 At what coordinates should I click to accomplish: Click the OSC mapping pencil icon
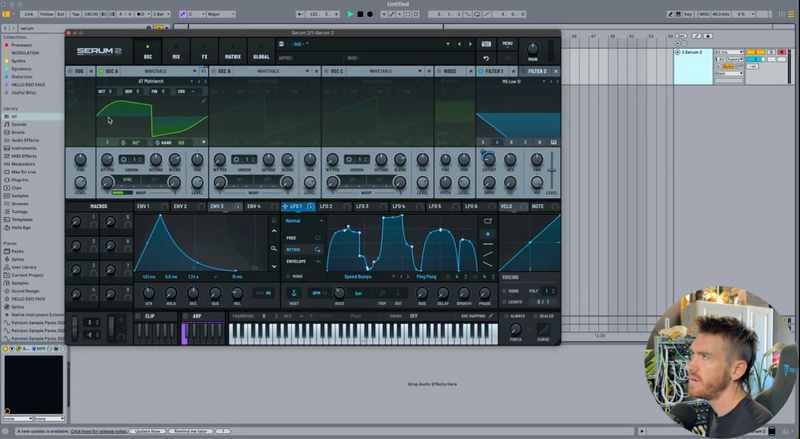pos(491,316)
